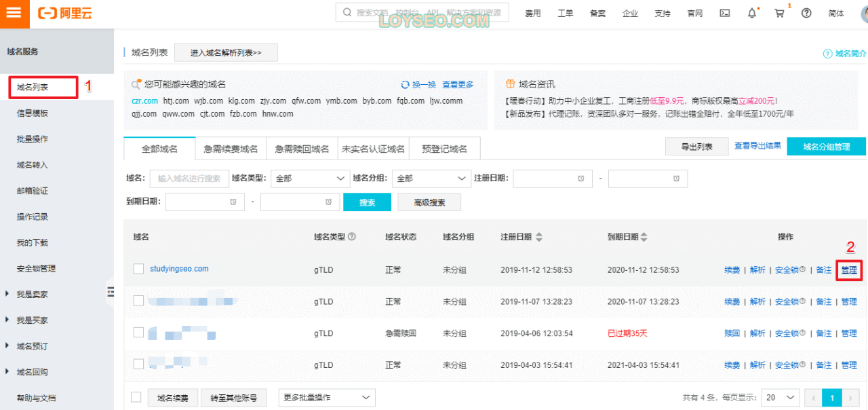Open the 费用 menu in top bar

click(533, 13)
